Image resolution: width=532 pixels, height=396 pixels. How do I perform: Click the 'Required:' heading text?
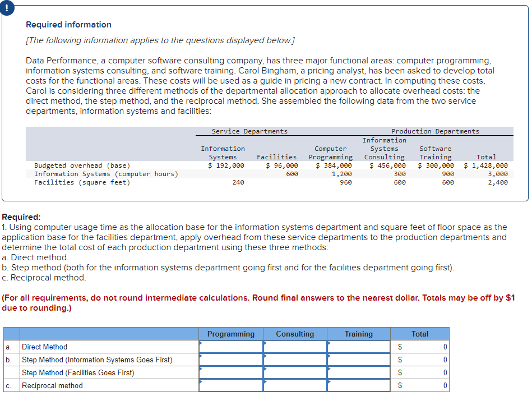[21, 217]
